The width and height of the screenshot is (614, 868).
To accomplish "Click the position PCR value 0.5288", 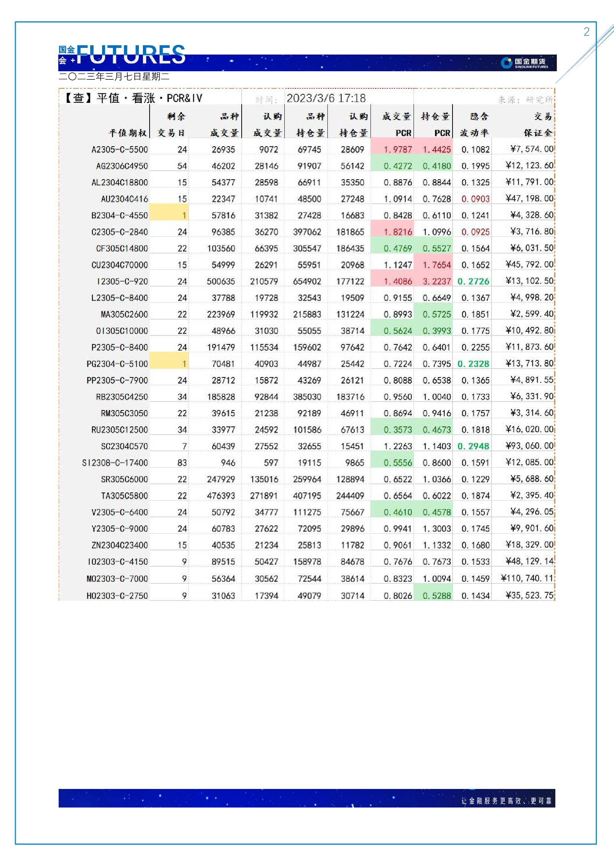I will [437, 596].
